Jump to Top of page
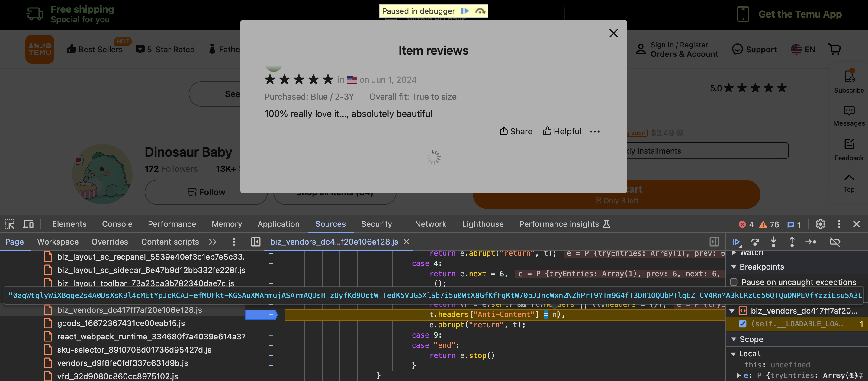The image size is (868, 381). (849, 183)
